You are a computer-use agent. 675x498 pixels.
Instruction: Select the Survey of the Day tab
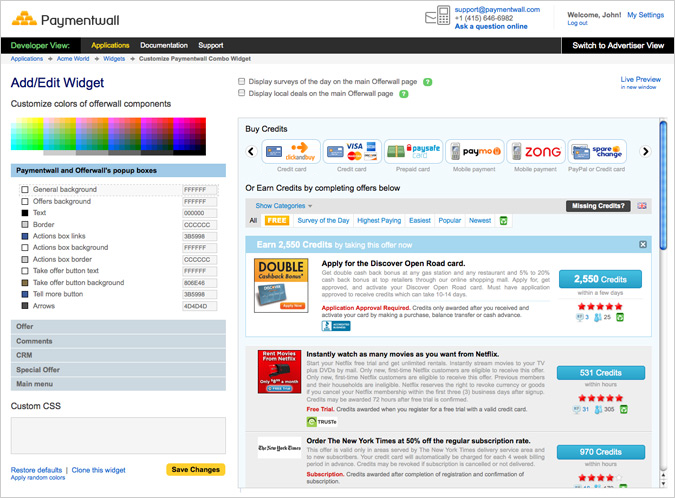click(323, 220)
